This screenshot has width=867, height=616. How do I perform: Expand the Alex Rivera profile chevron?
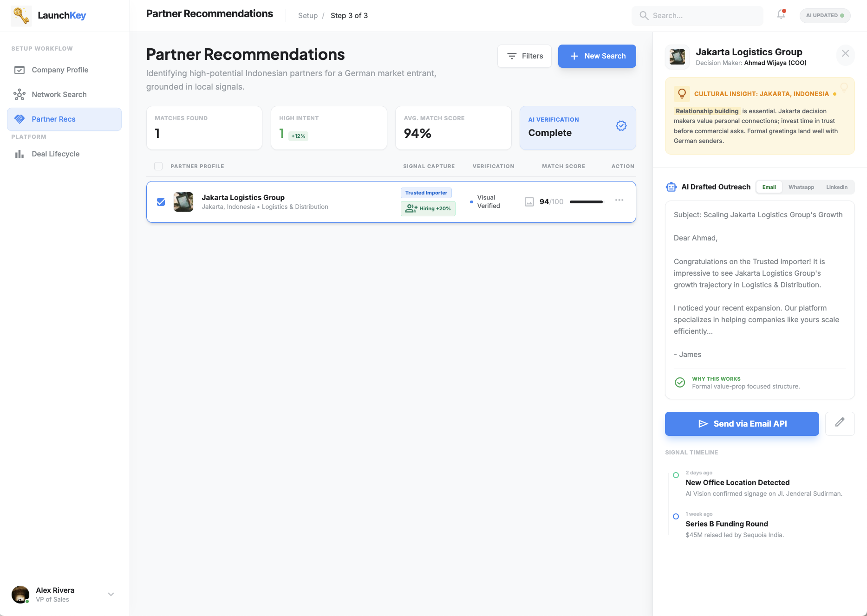pos(111,594)
